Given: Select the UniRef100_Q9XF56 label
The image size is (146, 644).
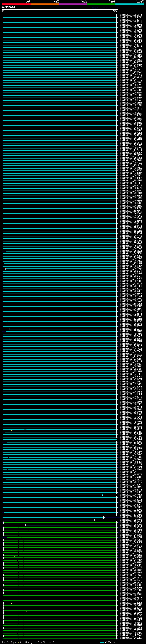Looking at the screenshot, I should point(131,520).
